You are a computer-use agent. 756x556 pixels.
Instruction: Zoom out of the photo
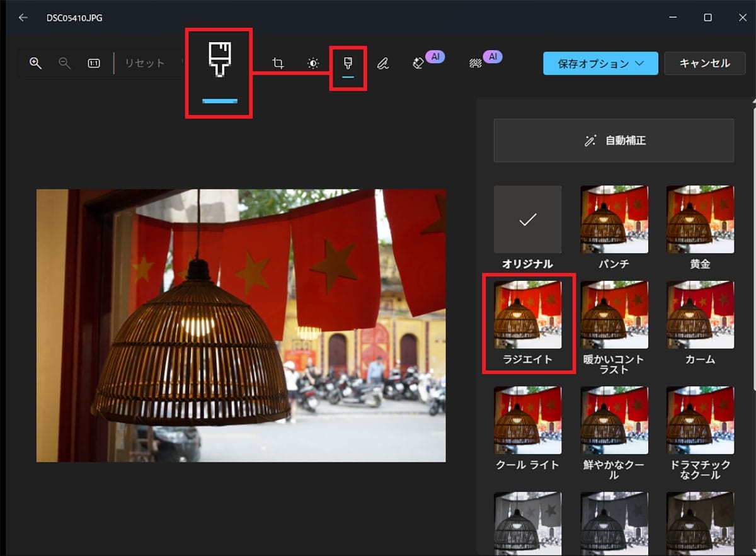coord(65,63)
